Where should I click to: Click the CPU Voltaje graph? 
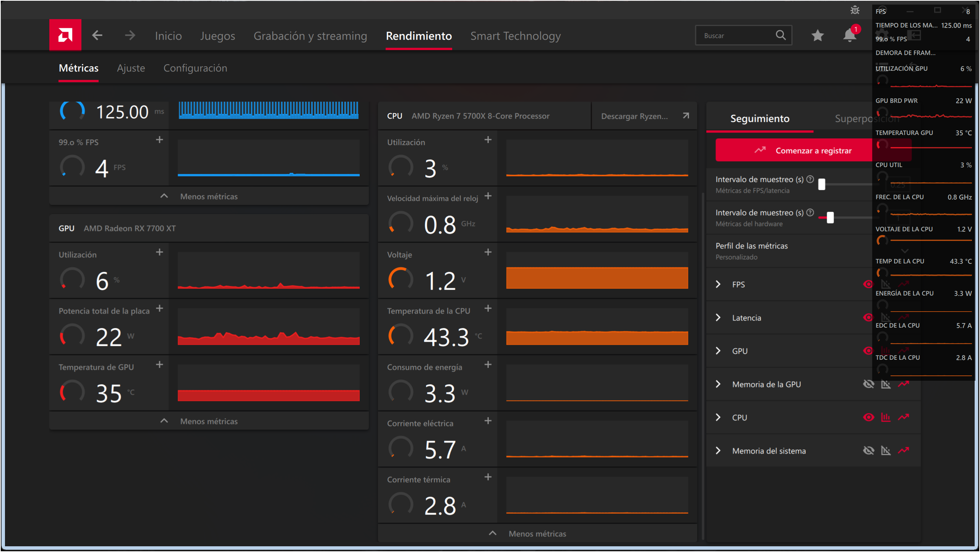pos(597,271)
